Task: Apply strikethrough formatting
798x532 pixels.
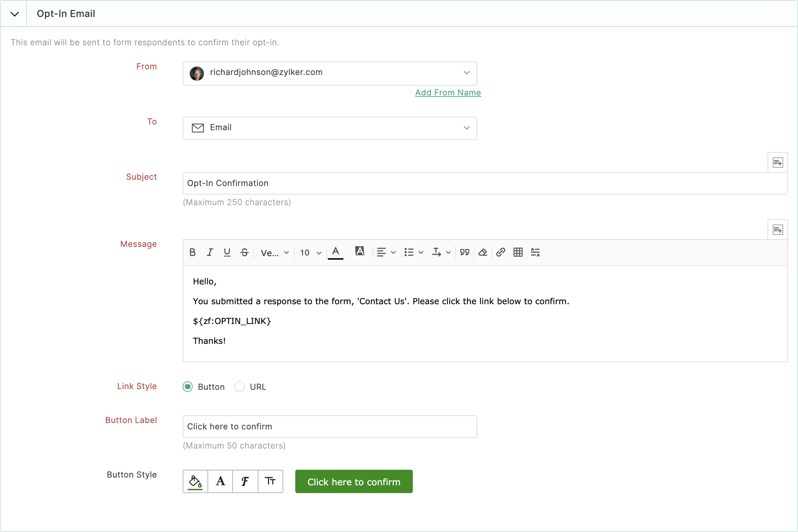Action: click(x=244, y=252)
